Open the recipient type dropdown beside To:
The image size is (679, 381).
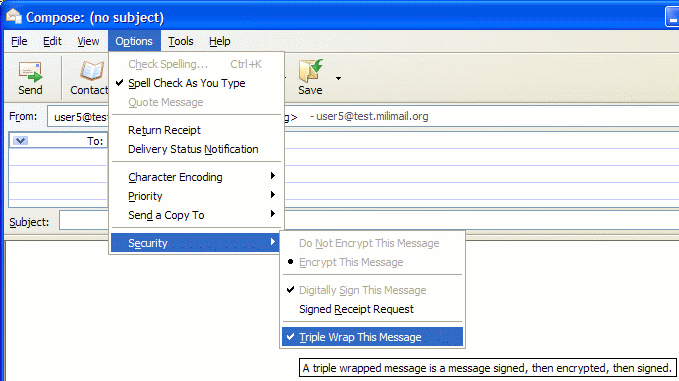coord(20,141)
